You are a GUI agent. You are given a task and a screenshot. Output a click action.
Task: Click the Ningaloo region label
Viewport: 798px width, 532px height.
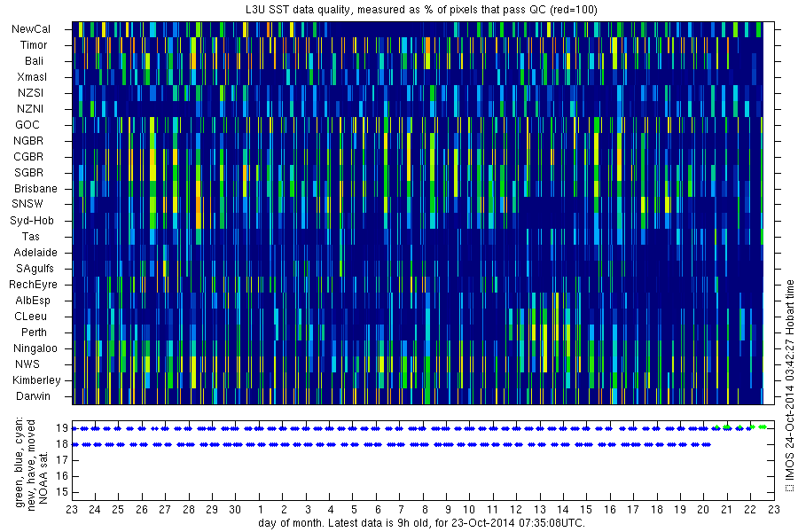[35, 348]
